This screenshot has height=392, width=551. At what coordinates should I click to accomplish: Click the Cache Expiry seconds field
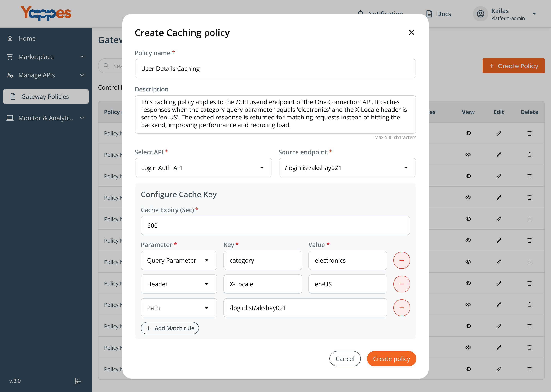[x=275, y=225]
